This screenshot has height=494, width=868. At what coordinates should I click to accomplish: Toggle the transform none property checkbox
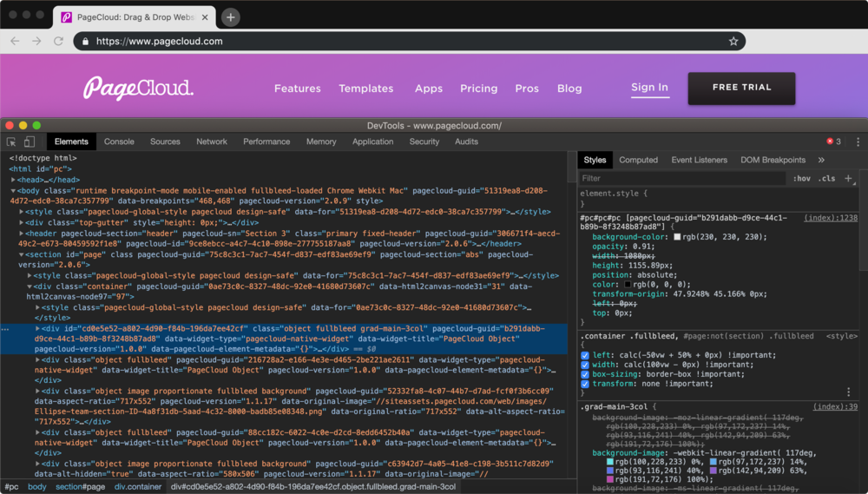(x=584, y=384)
